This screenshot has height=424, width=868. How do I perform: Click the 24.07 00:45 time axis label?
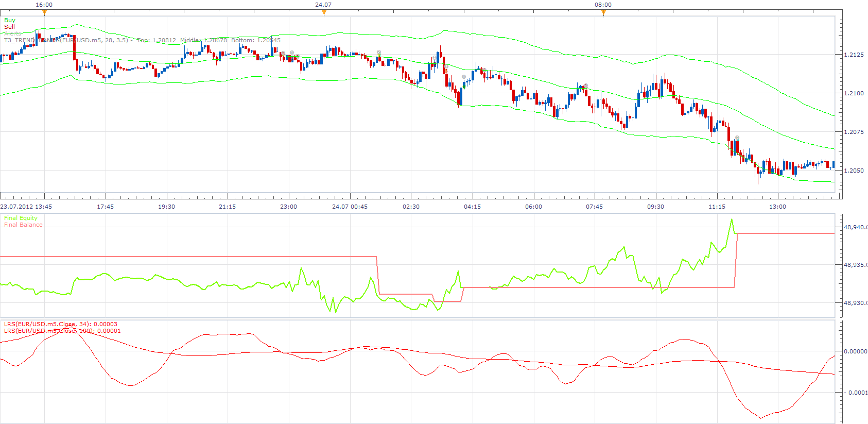click(350, 207)
